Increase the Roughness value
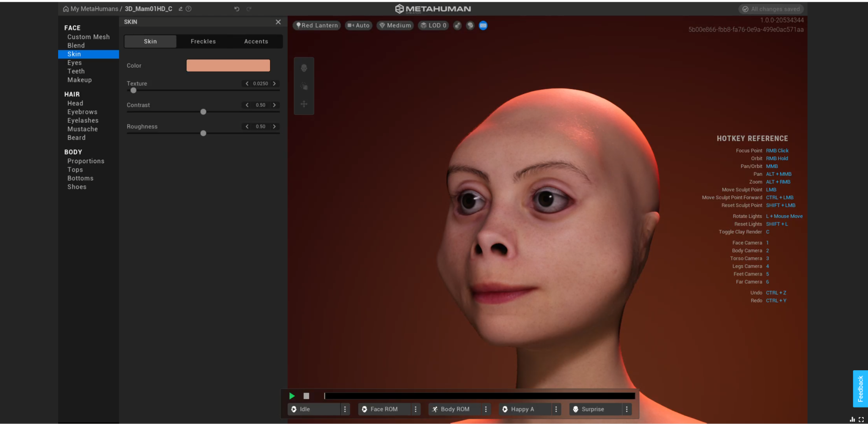This screenshot has height=424, width=868. (x=274, y=127)
